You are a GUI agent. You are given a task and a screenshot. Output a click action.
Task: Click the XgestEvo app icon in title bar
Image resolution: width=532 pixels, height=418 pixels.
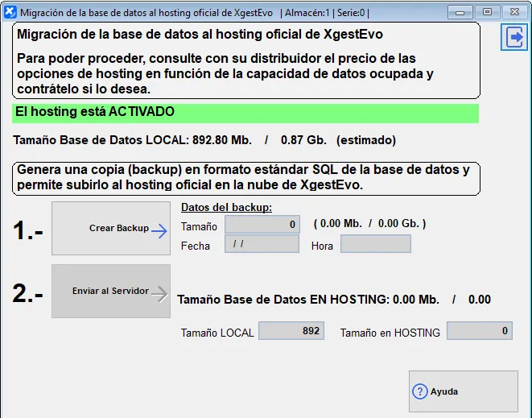coord(10,12)
